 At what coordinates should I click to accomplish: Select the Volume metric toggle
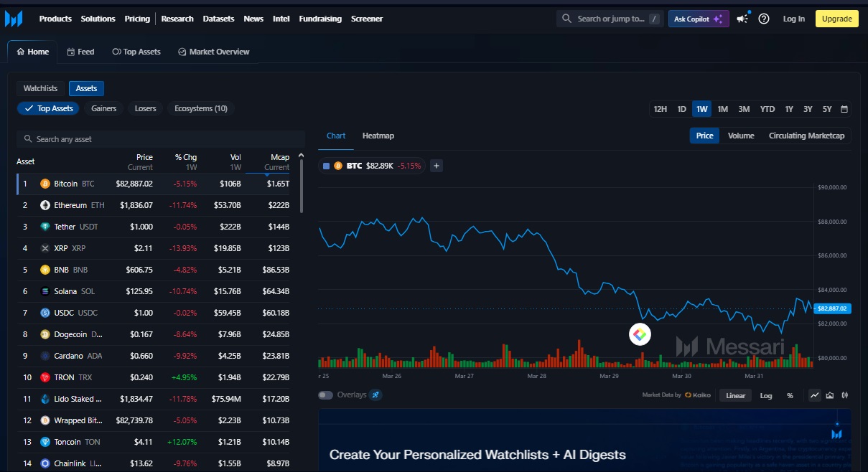[741, 136]
